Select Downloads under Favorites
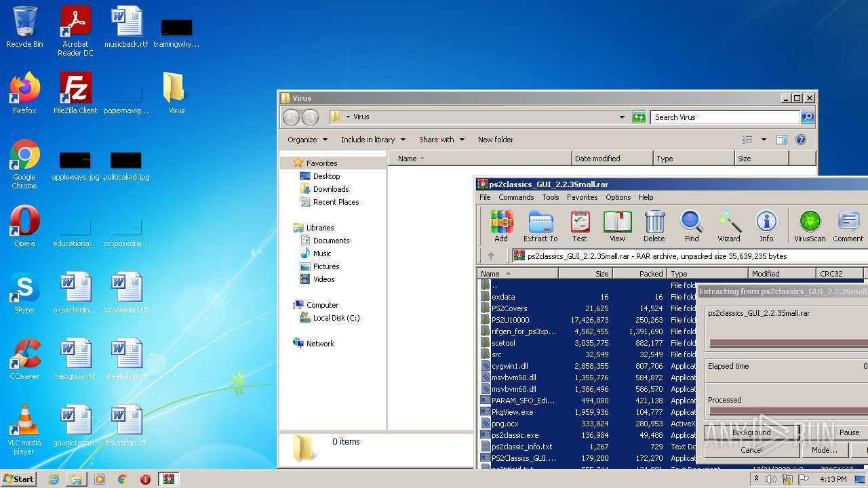Image resolution: width=868 pixels, height=488 pixels. [x=330, y=189]
